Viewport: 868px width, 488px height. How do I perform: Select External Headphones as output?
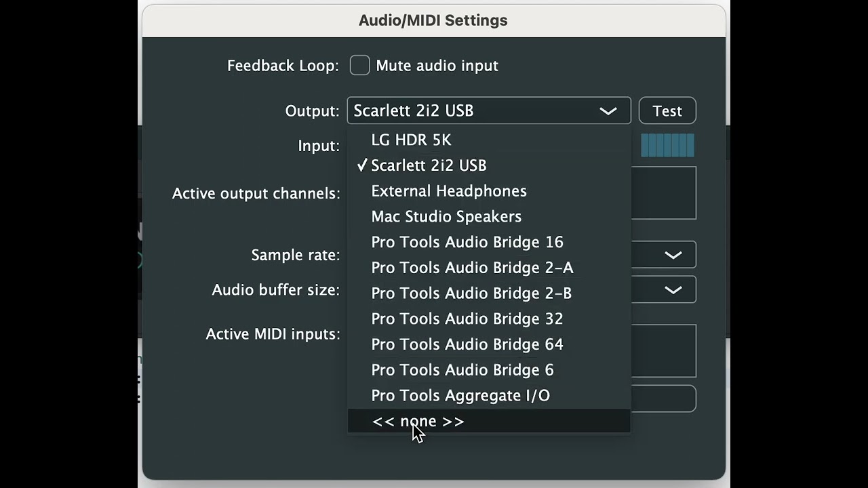point(449,191)
